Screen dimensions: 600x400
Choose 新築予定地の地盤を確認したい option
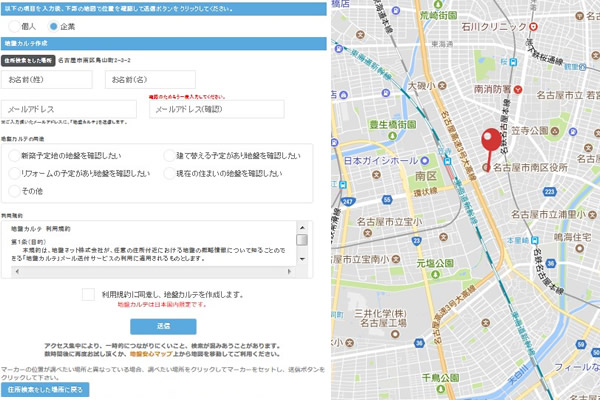(14, 155)
